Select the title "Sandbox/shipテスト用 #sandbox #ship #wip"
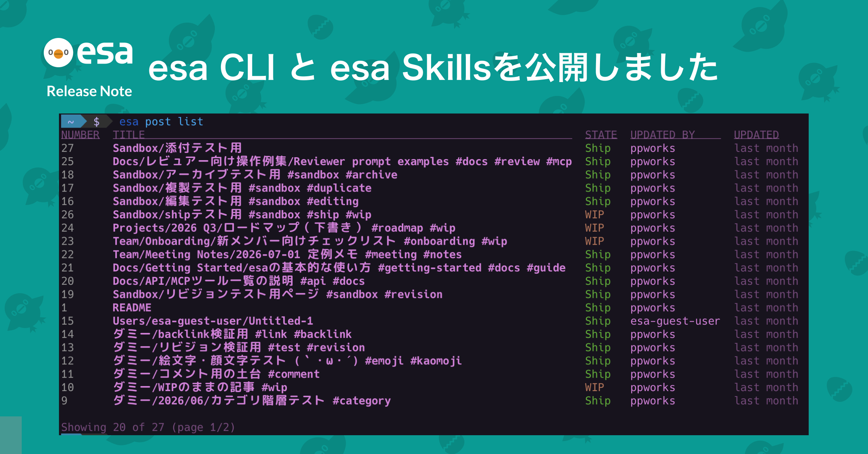The image size is (868, 454). point(242,215)
